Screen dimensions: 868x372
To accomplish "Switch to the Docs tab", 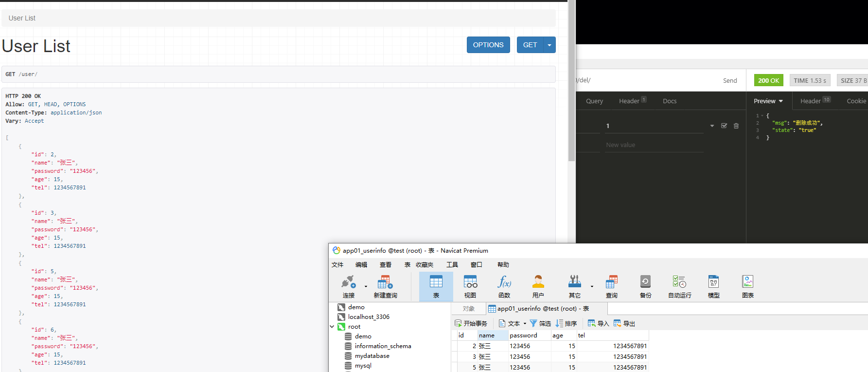I will tap(670, 101).
